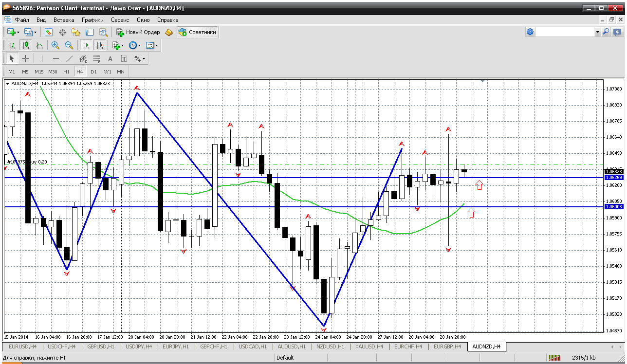The width and height of the screenshot is (627, 364).
Task: Open the Сервис menu
Action: (x=120, y=20)
